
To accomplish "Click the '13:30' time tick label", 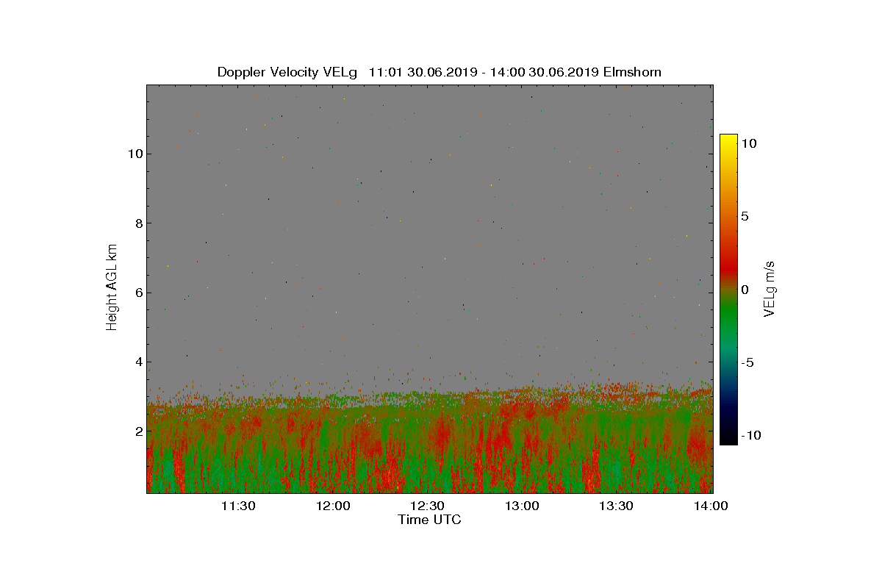I will click(617, 506).
